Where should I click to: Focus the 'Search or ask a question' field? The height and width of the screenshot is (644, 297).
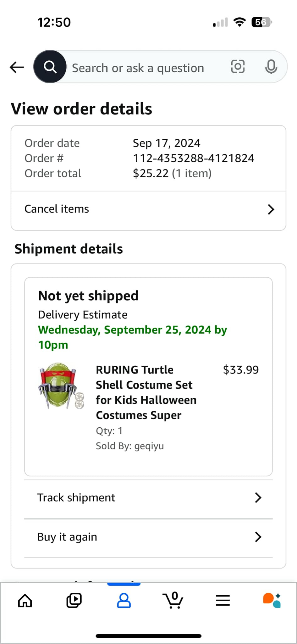point(138,68)
